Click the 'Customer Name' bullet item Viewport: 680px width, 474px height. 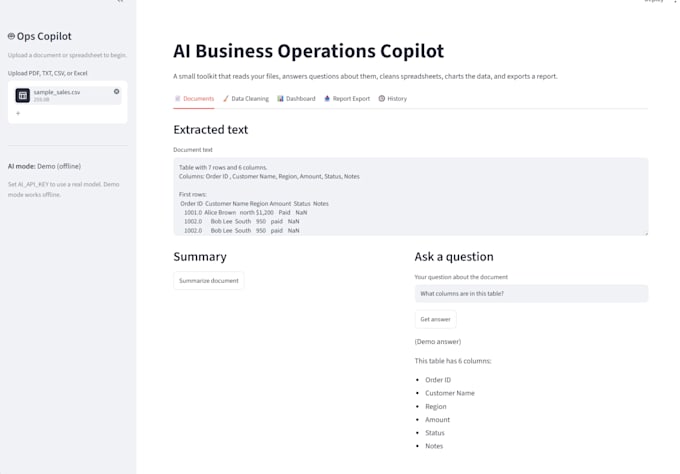click(450, 393)
